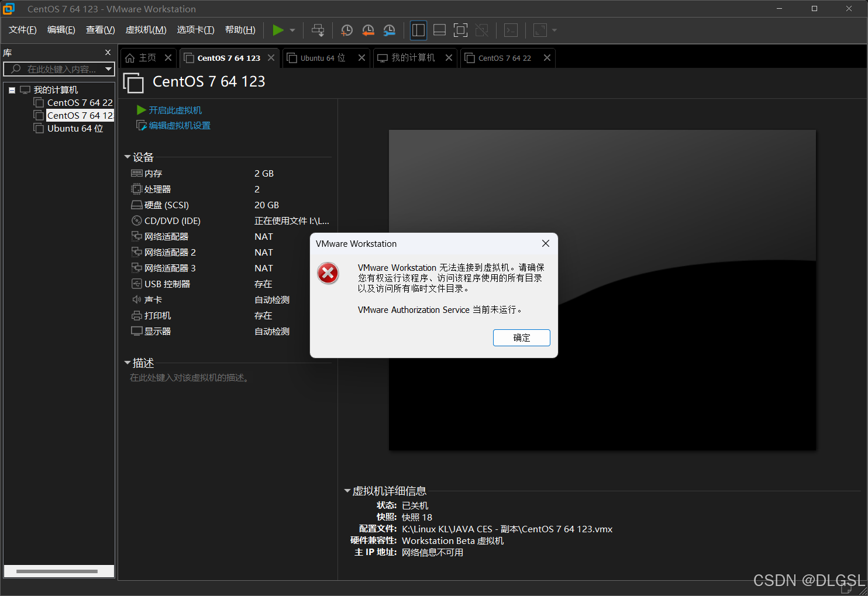
Task: Open the 编辑(E) menu
Action: (x=61, y=30)
